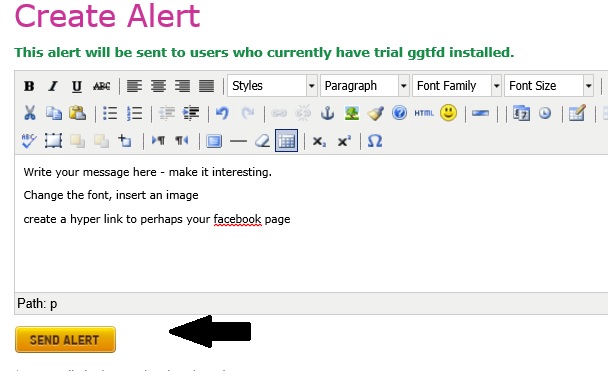Click right-to-left text direction icon
The height and width of the screenshot is (371, 608).
[x=182, y=140]
